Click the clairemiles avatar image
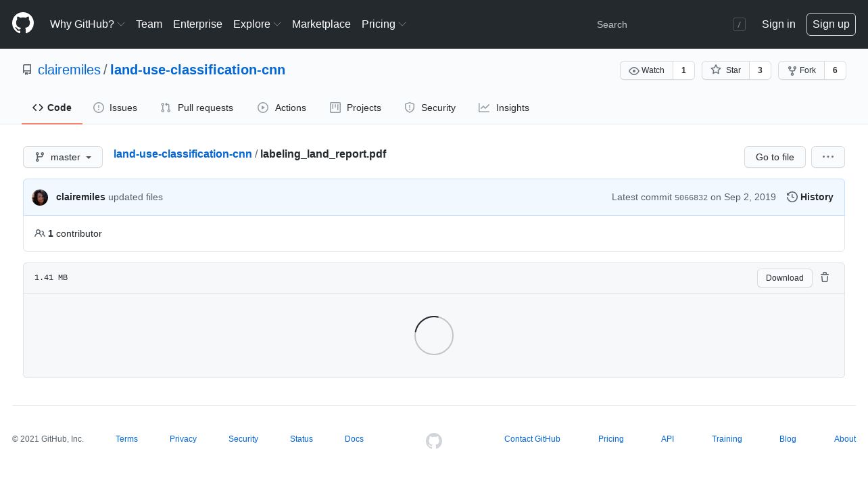This screenshot has height=483, width=868. pos(40,198)
